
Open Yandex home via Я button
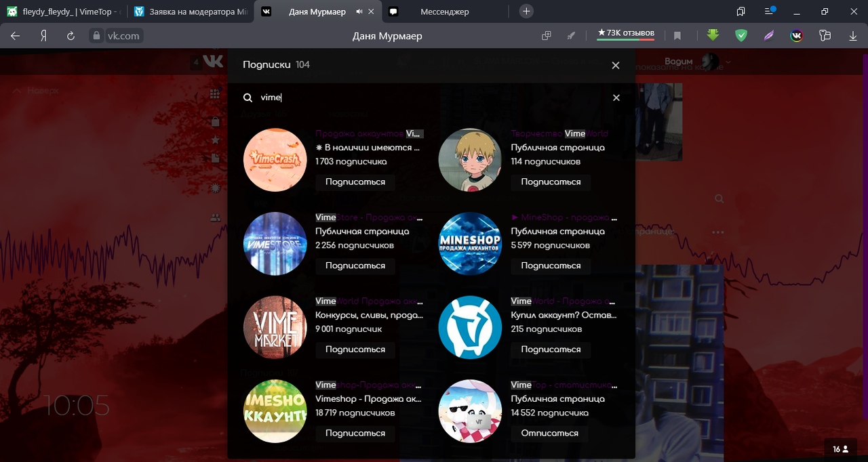[43, 36]
